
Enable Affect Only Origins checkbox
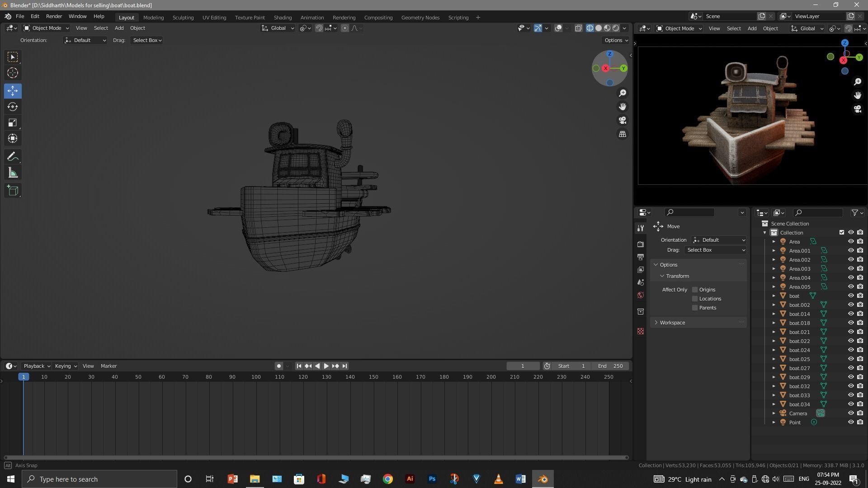coord(695,290)
